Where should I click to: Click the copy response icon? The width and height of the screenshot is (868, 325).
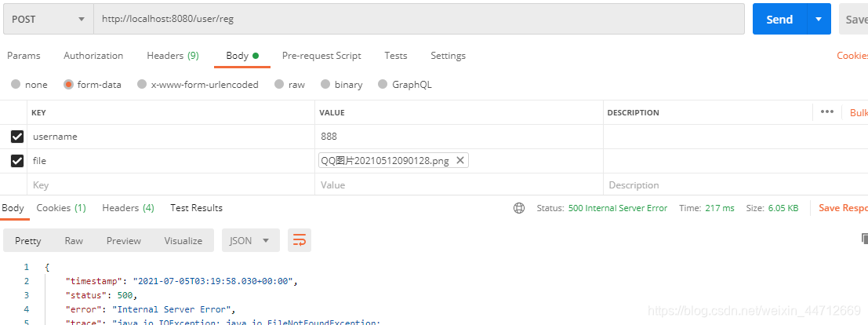pyautogui.click(x=865, y=239)
